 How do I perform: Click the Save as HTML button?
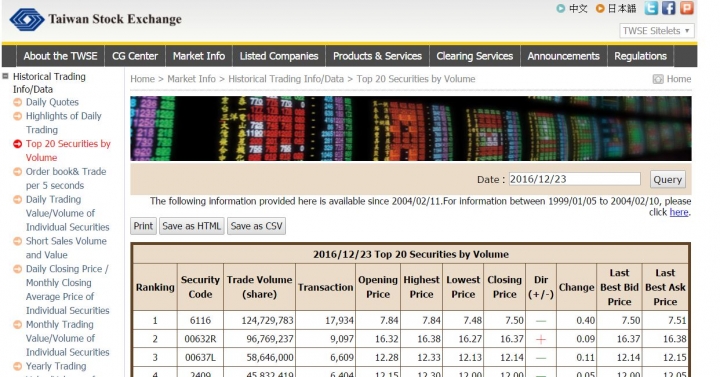click(x=191, y=226)
